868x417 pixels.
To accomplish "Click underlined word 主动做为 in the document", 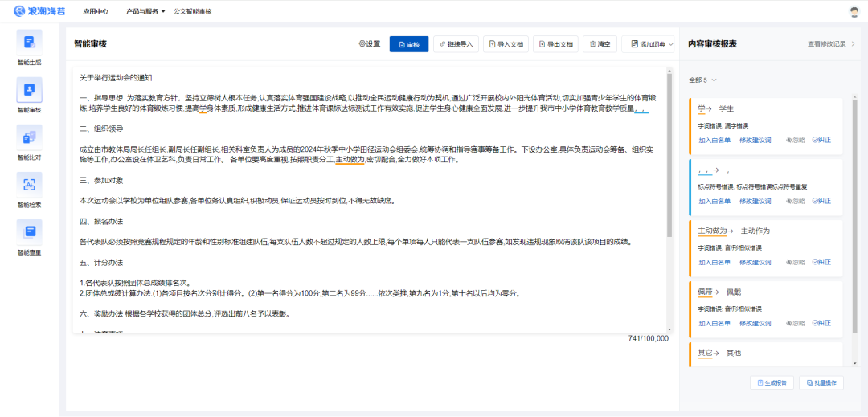I will pyautogui.click(x=350, y=161).
